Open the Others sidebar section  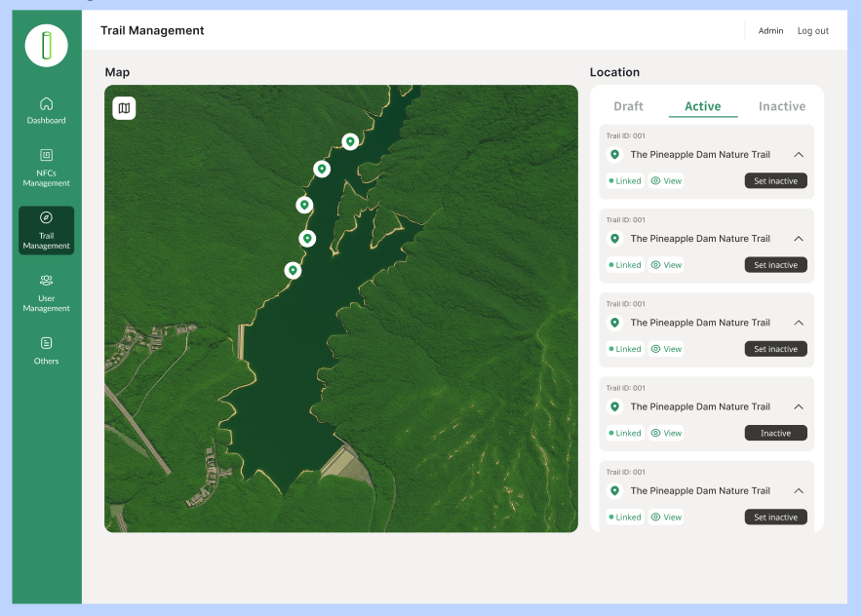coord(46,351)
